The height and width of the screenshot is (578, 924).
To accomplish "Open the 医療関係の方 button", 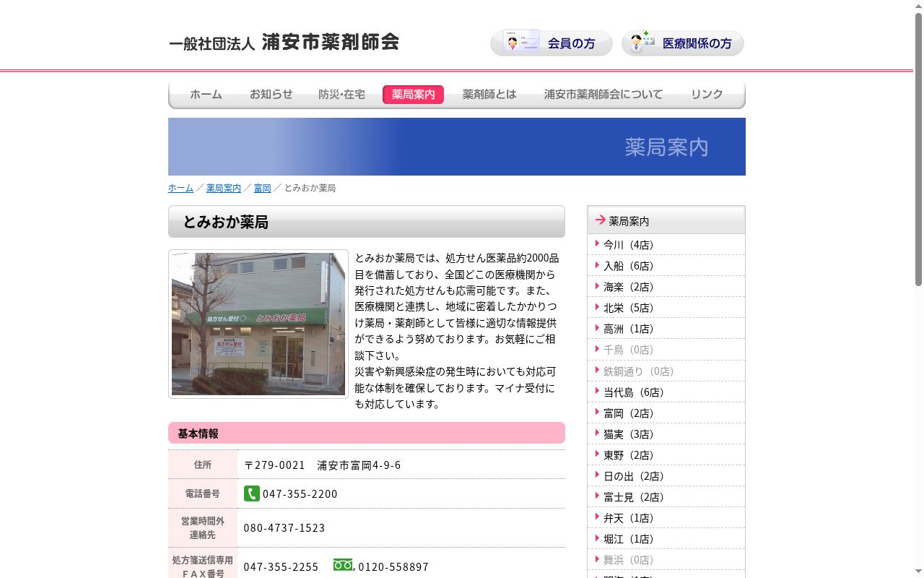I will coord(683,43).
